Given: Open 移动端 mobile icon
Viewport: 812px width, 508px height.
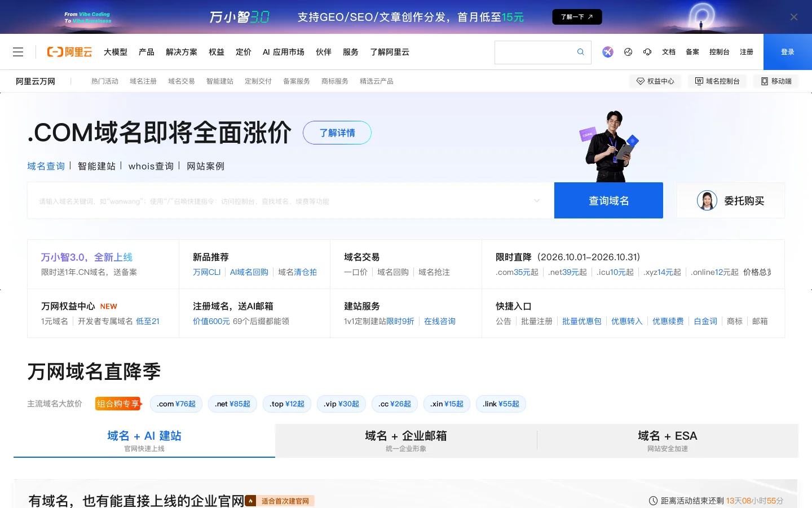Looking at the screenshot, I should [776, 81].
